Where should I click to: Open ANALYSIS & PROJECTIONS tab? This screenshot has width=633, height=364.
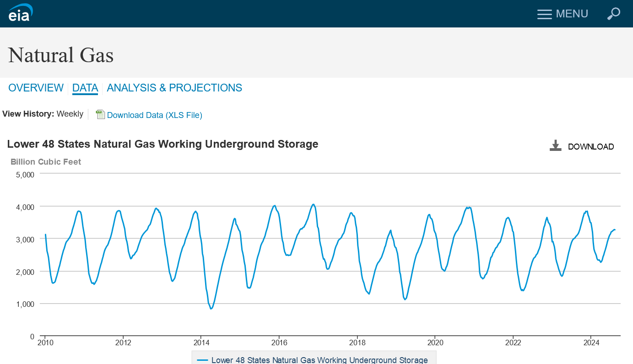coord(174,88)
